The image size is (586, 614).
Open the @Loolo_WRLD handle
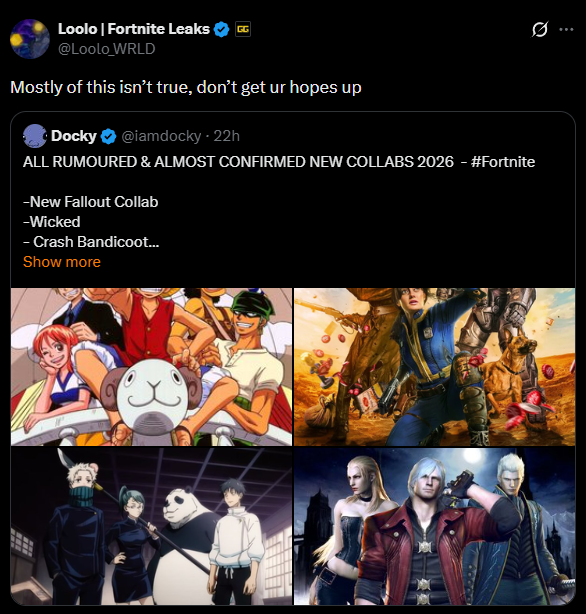point(107,49)
